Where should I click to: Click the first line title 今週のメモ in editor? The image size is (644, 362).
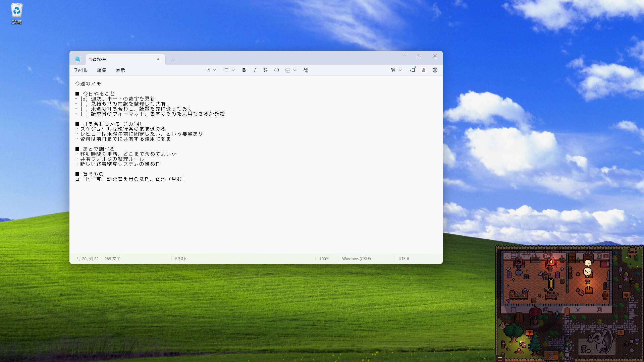(88, 84)
